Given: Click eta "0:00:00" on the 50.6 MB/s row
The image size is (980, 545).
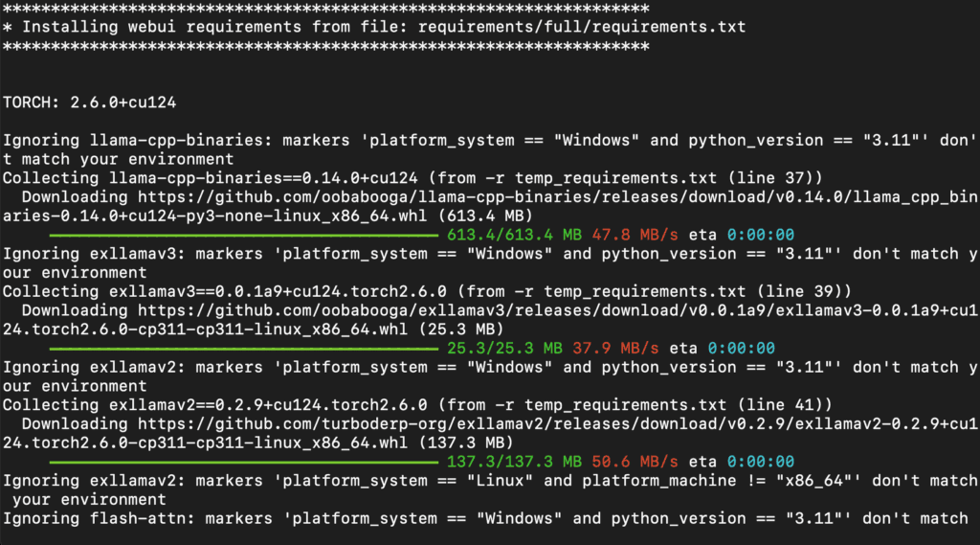Looking at the screenshot, I should click(760, 461).
